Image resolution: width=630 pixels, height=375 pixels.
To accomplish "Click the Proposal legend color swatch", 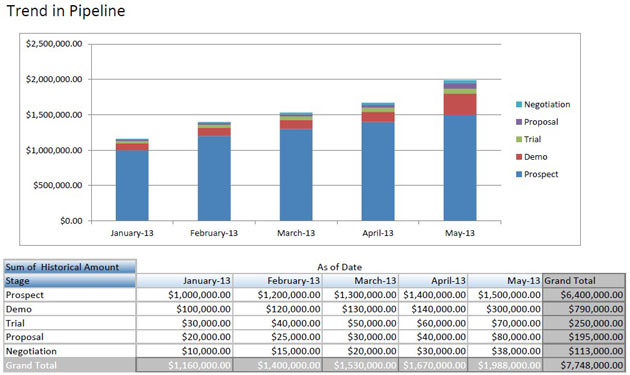I will (519, 122).
